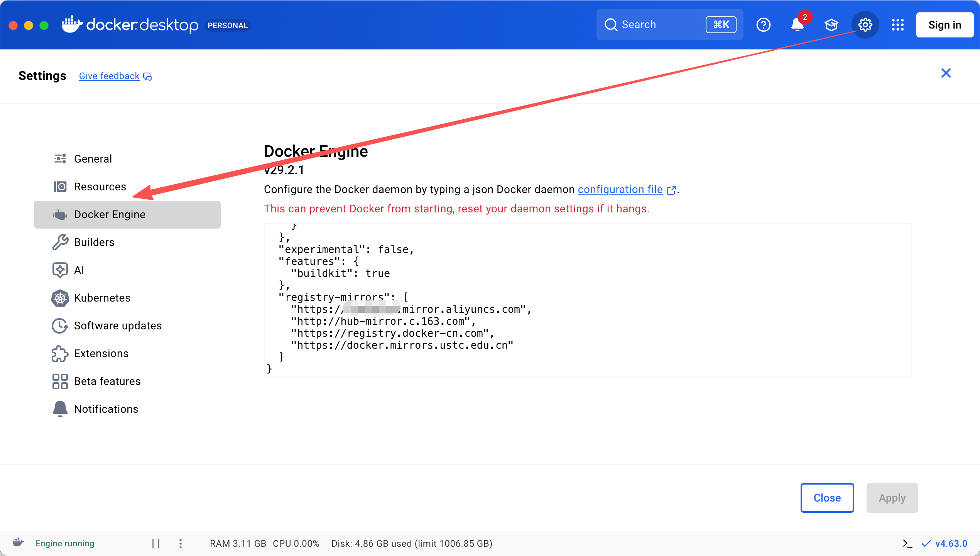The height and width of the screenshot is (556, 980).
Task: Open the General settings section
Action: point(127,159)
